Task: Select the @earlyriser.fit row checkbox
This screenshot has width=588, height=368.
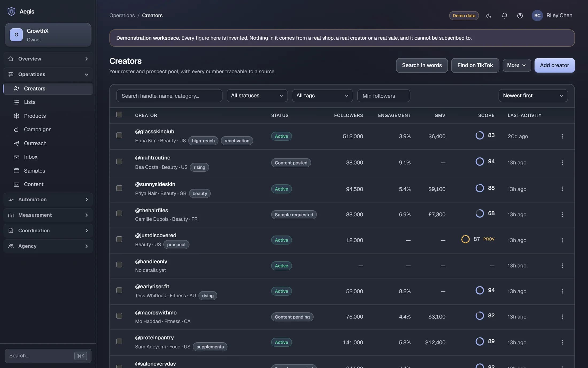Action: click(119, 290)
